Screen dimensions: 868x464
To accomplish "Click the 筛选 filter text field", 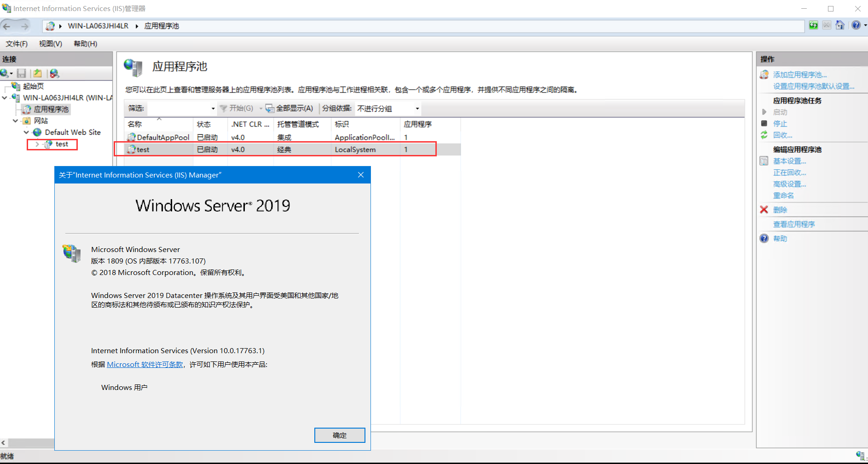I will [x=178, y=109].
